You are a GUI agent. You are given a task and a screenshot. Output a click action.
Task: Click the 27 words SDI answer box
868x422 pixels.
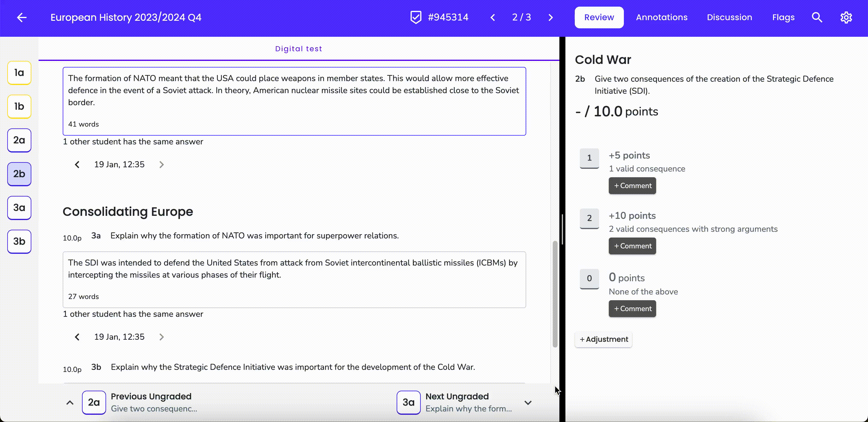tap(294, 280)
